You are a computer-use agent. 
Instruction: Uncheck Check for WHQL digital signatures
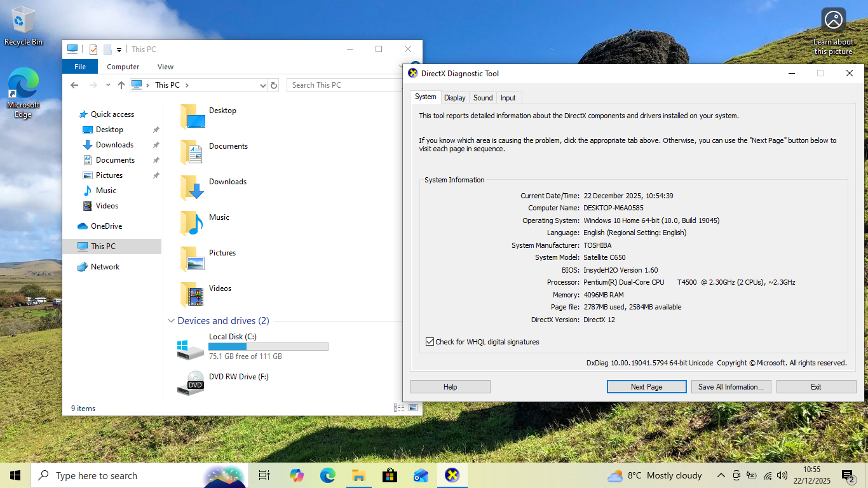[x=430, y=342]
